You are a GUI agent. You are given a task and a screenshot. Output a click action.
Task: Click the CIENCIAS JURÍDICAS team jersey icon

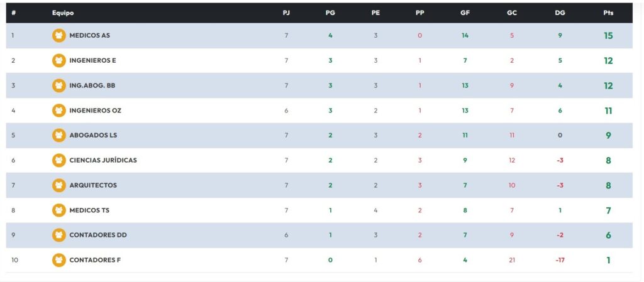(58, 160)
